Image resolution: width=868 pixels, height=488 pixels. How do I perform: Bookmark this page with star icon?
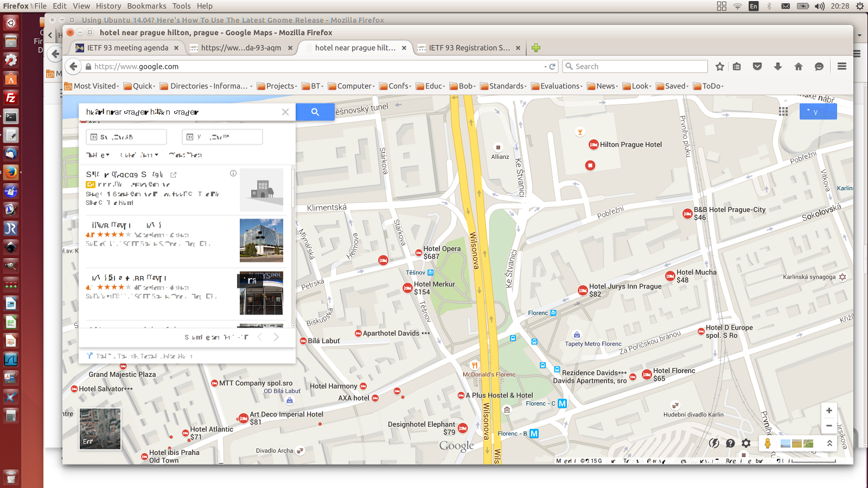coord(720,66)
